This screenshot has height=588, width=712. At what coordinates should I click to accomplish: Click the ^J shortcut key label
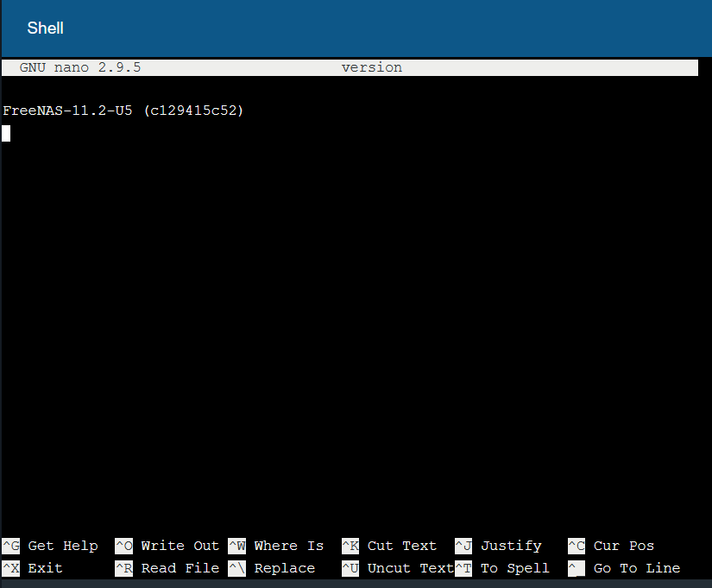click(x=463, y=546)
